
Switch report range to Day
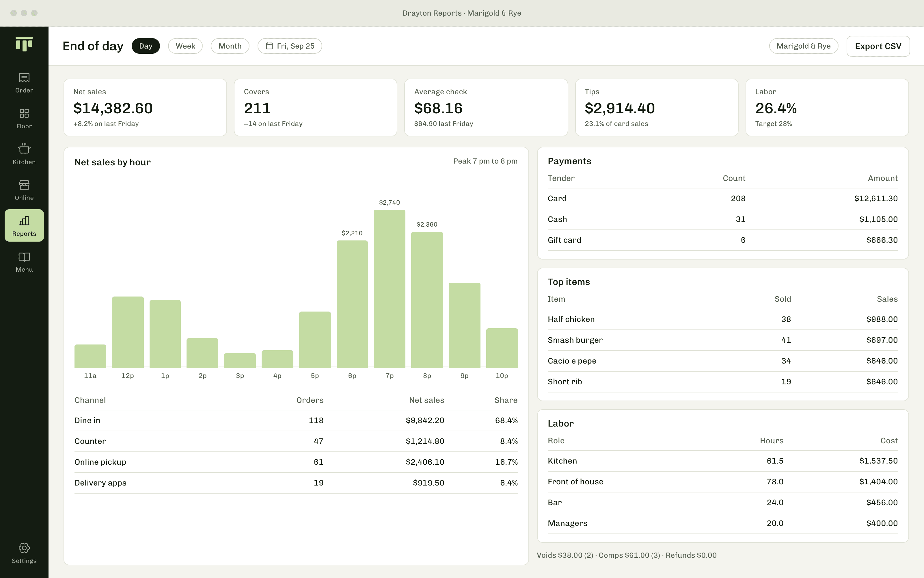146,46
